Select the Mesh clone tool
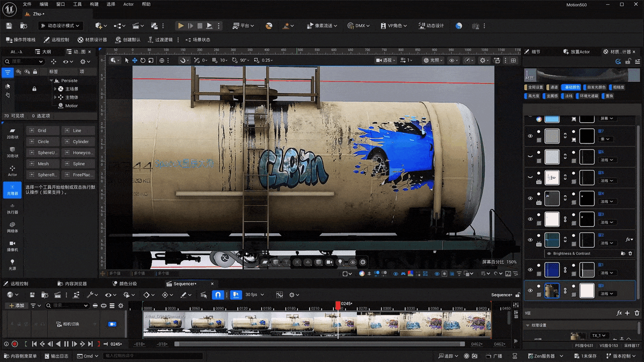Screen dimensions: 644x362 coord(42,164)
